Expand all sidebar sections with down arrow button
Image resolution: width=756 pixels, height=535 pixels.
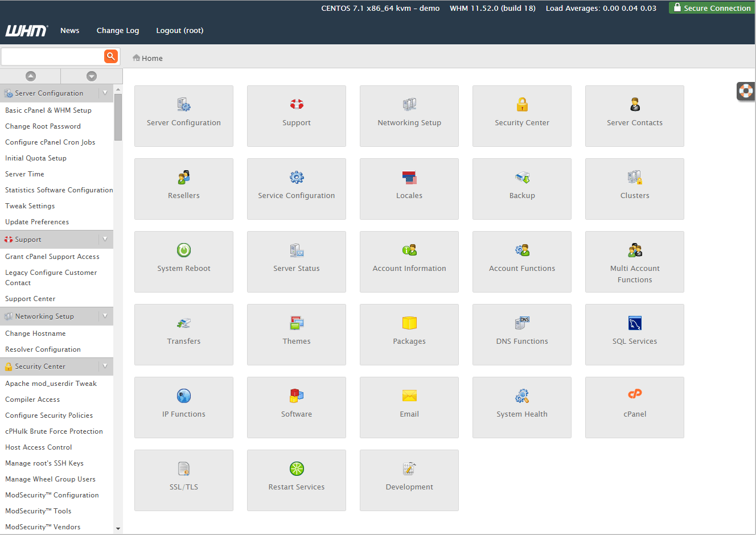(92, 76)
